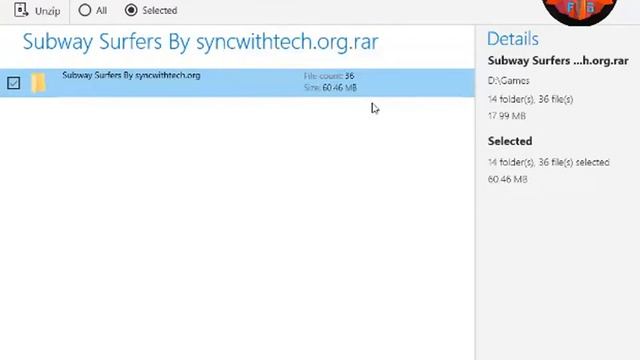The image size is (640, 360).
Task: Click the Details panel heading
Action: tap(513, 39)
